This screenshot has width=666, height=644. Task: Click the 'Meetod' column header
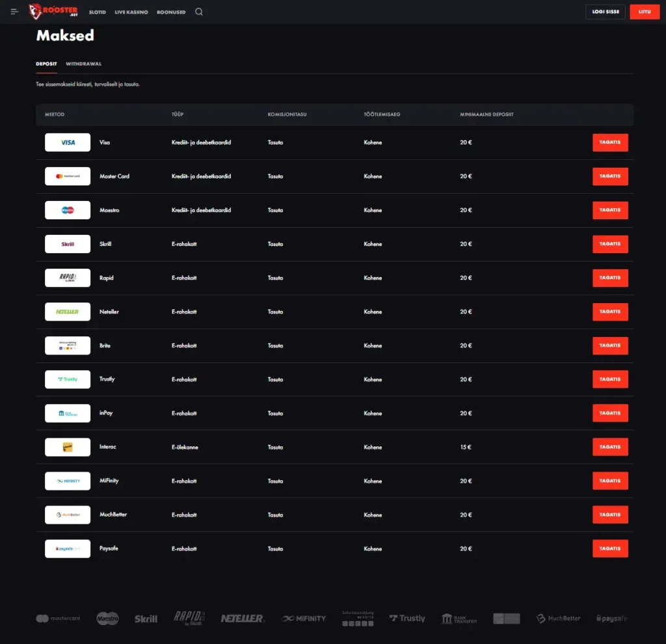point(55,114)
